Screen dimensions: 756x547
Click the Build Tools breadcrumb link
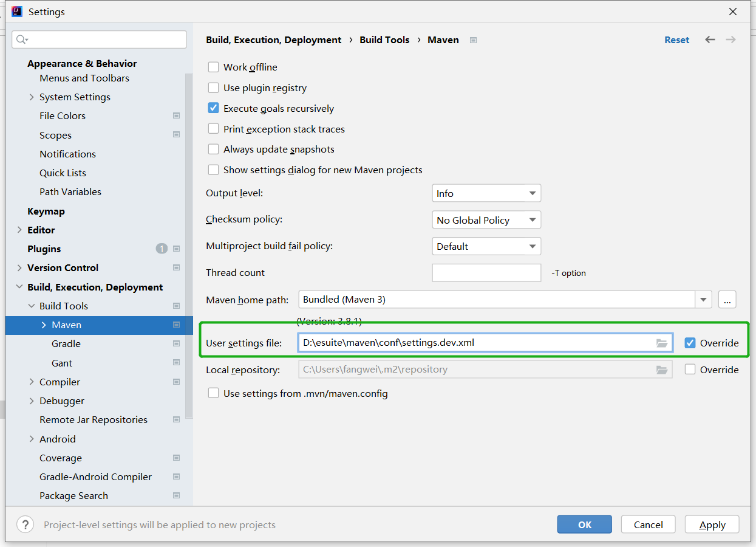coord(384,40)
